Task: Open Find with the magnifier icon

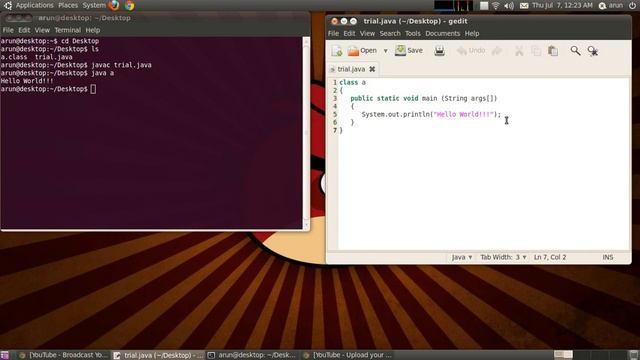Action: pos(575,51)
